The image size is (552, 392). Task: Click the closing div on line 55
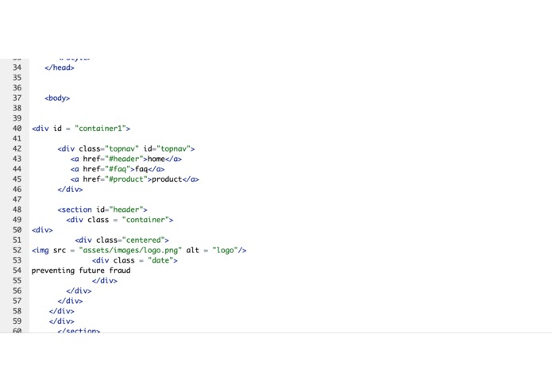coord(105,281)
